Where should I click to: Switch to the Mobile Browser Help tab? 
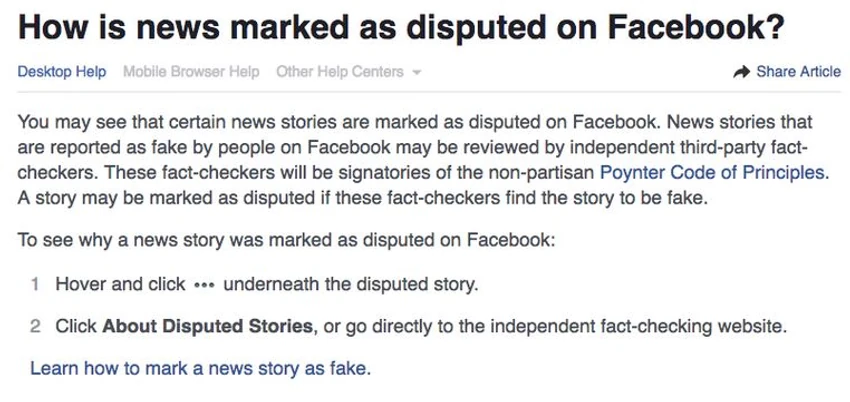[x=191, y=72]
